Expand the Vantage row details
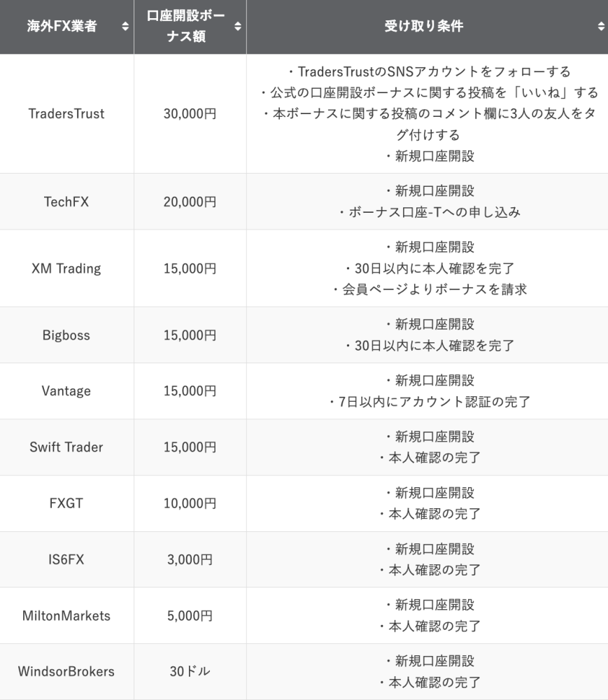Image resolution: width=608 pixels, height=700 pixels. tap(427, 391)
